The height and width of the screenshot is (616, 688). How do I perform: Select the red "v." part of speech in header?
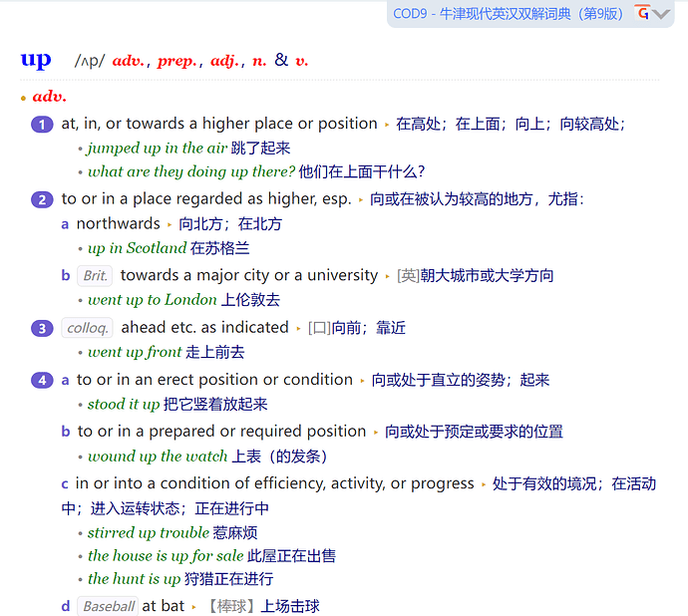(301, 60)
